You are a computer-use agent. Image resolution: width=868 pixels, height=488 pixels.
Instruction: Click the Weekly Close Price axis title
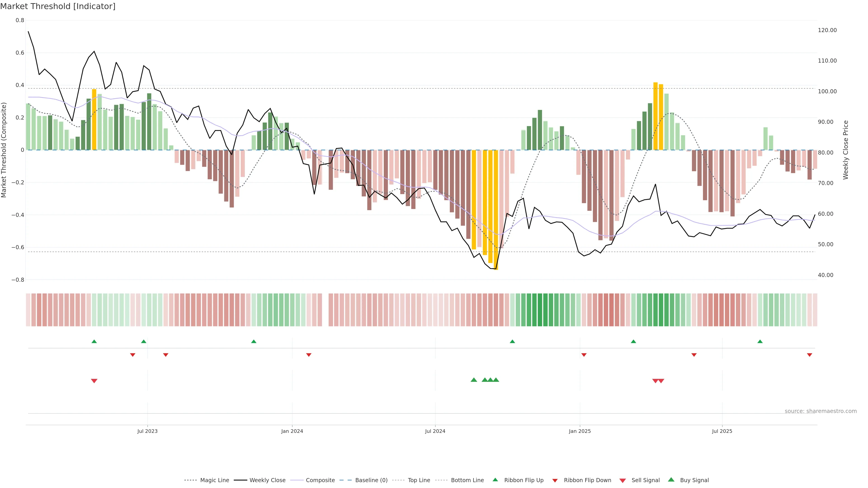pos(846,150)
